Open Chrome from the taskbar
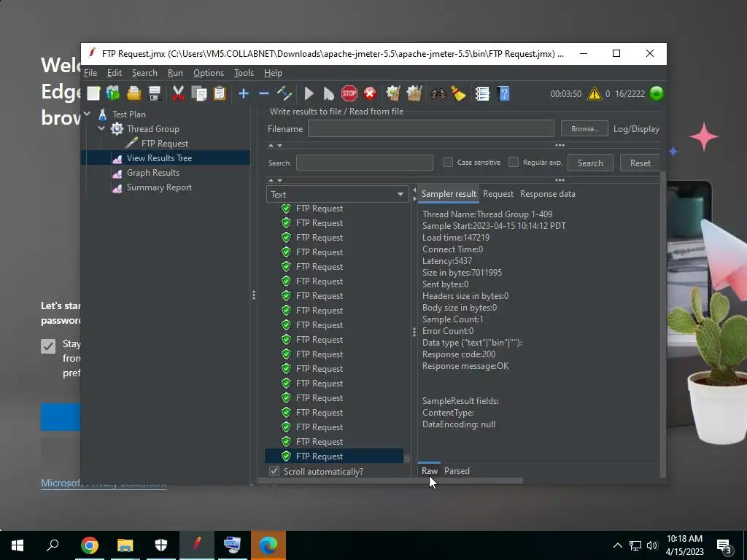This screenshot has height=560, width=747. 90,545
